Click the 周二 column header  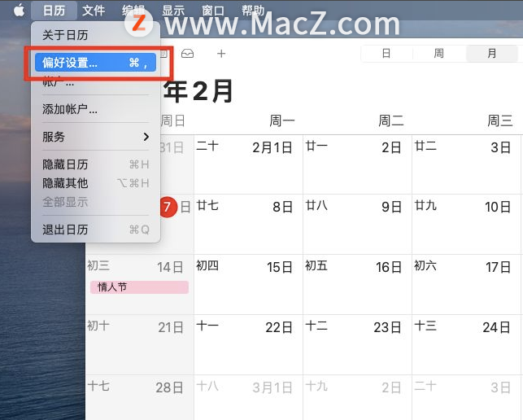[391, 120]
